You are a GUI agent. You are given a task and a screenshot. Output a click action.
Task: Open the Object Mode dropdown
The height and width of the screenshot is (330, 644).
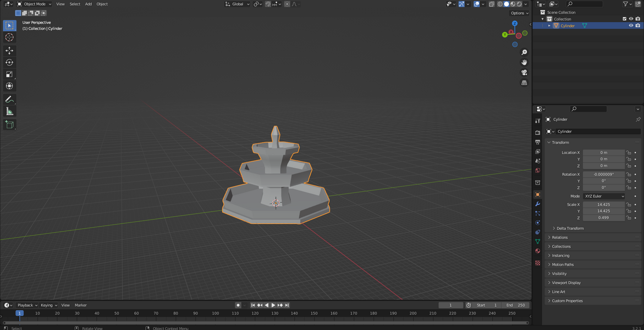[34, 4]
